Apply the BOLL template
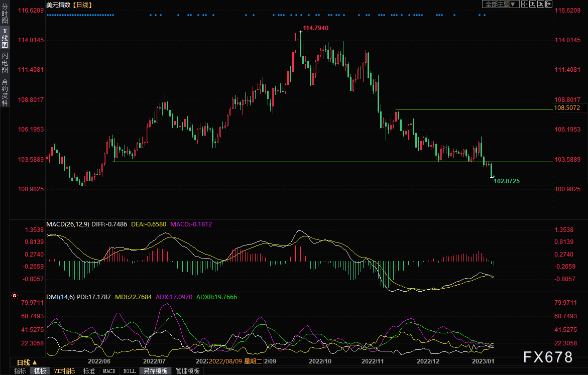 point(129,371)
